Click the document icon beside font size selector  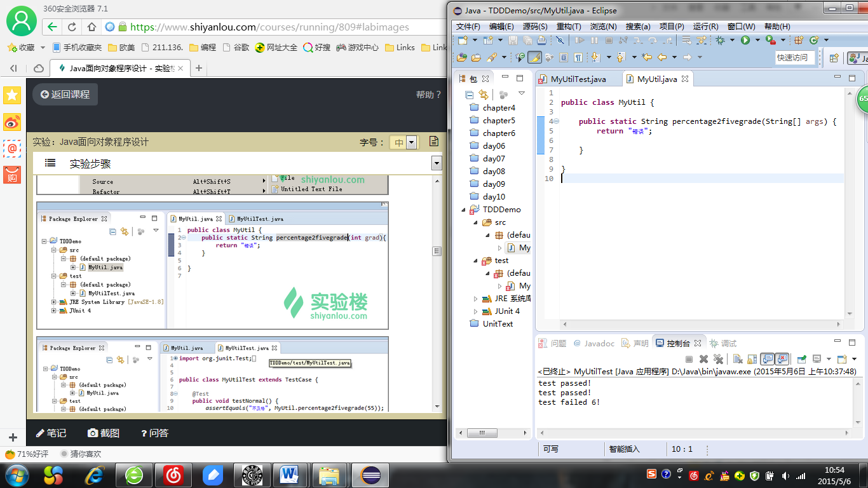tap(434, 141)
